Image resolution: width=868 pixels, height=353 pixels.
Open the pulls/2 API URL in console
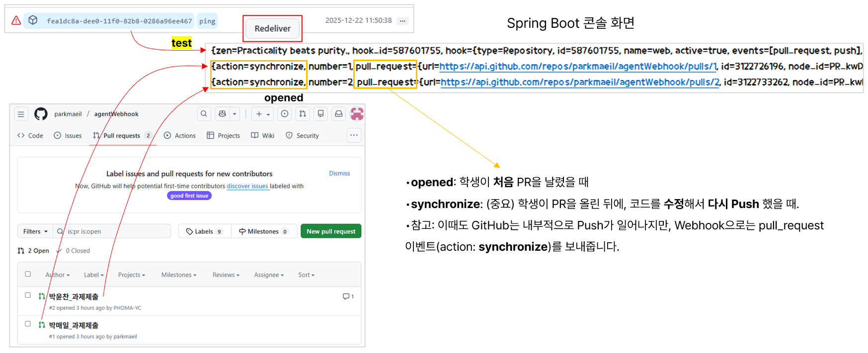[x=580, y=82]
